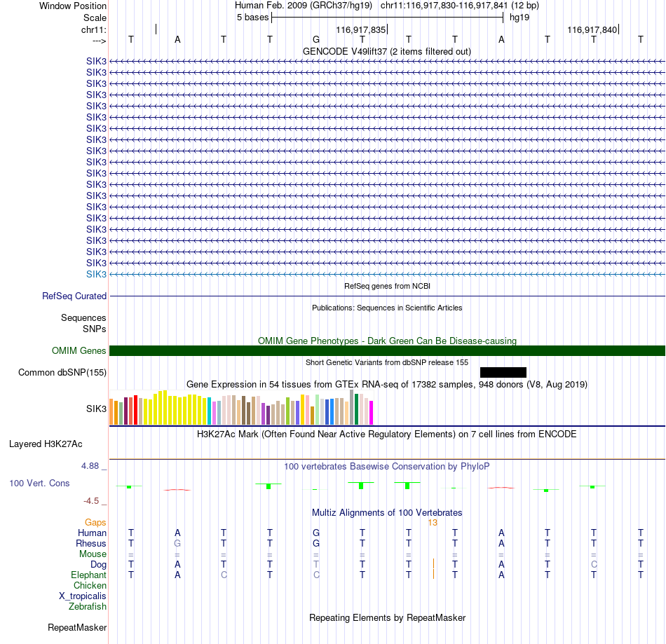Image resolution: width=666 pixels, height=644 pixels.
Task: Click the orange Gaps label
Action: coord(95,522)
